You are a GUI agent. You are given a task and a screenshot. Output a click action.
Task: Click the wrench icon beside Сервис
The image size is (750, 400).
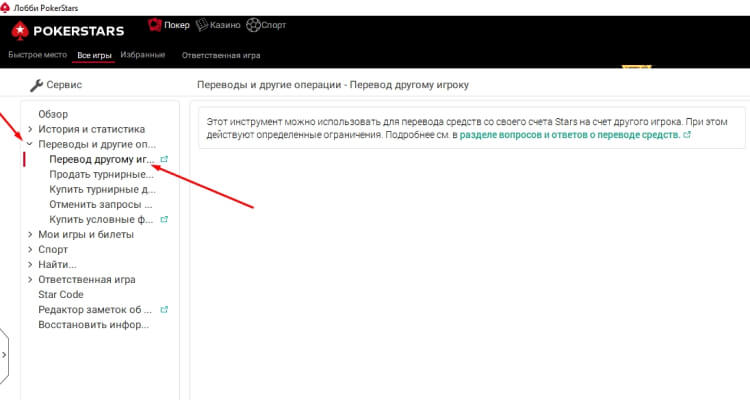click(36, 85)
